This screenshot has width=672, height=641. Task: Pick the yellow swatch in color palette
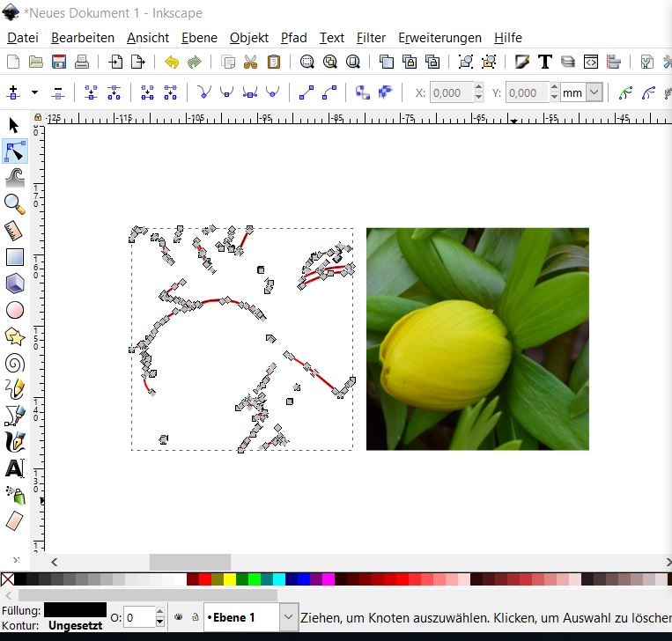(230, 579)
